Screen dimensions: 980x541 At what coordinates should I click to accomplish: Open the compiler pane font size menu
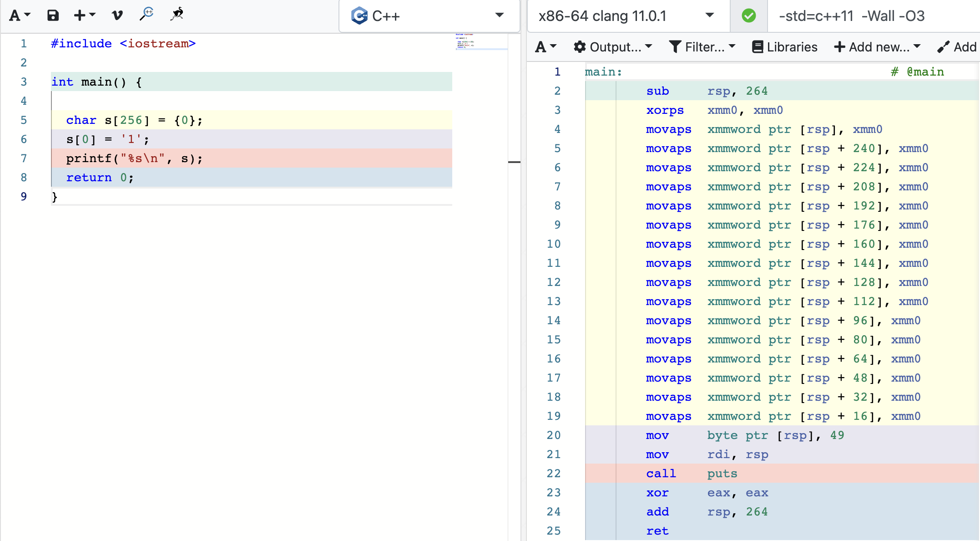point(546,47)
